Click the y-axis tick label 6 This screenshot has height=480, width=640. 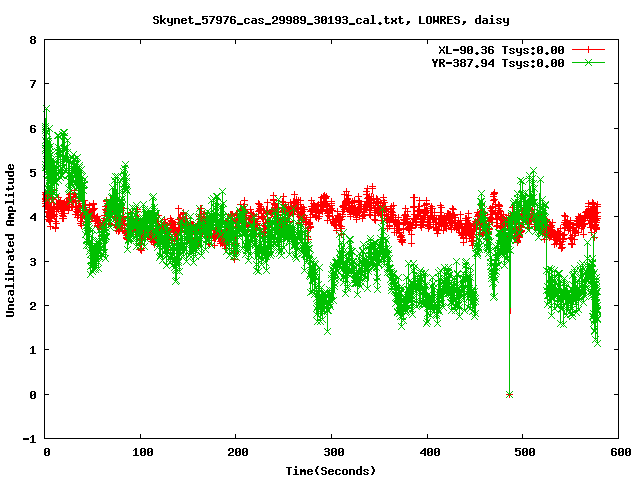[33, 129]
